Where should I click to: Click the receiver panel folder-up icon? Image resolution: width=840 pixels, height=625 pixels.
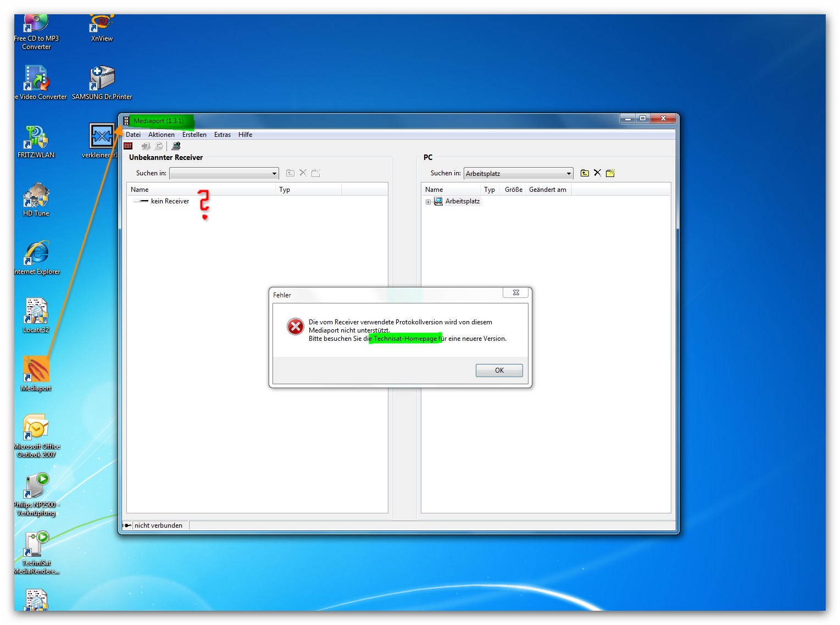click(290, 173)
